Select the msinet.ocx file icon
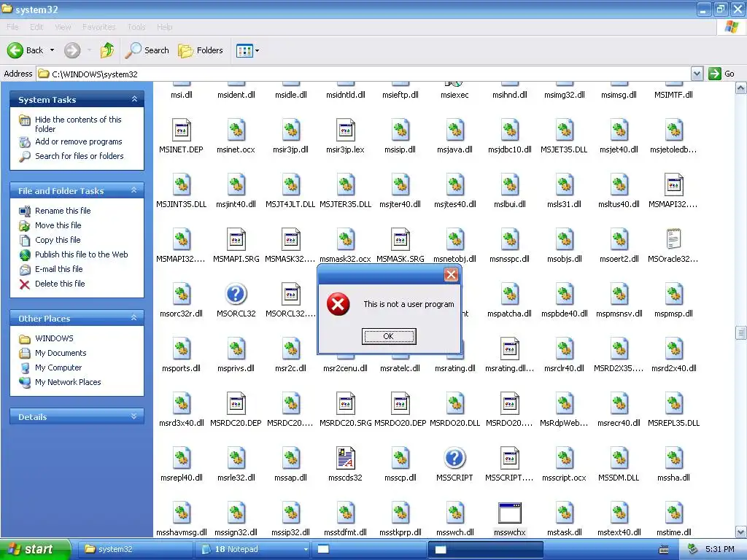The height and width of the screenshot is (560, 747). click(236, 130)
